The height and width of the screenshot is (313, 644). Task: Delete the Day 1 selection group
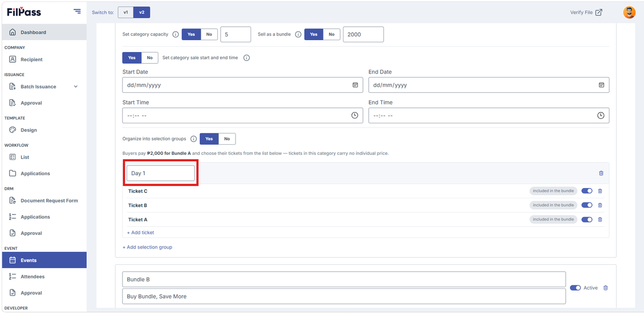(601, 173)
